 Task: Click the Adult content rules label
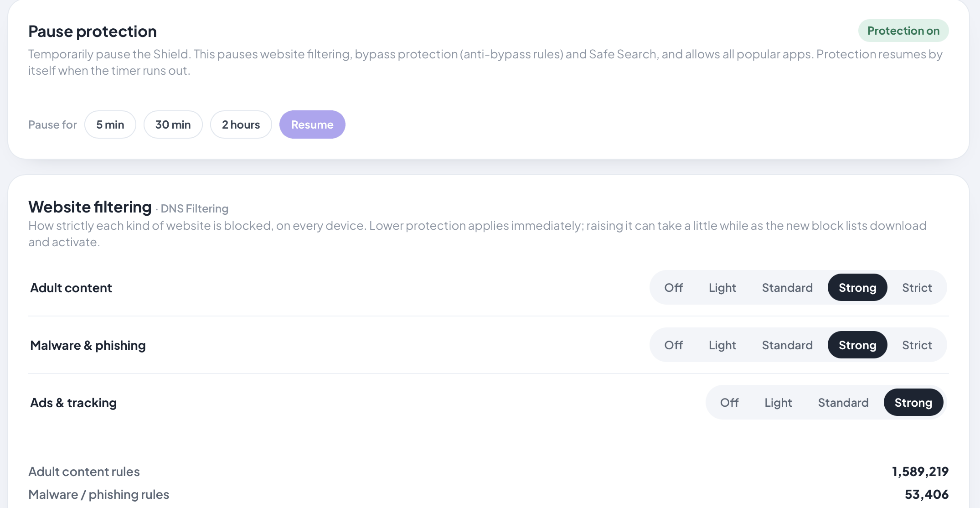pos(84,472)
